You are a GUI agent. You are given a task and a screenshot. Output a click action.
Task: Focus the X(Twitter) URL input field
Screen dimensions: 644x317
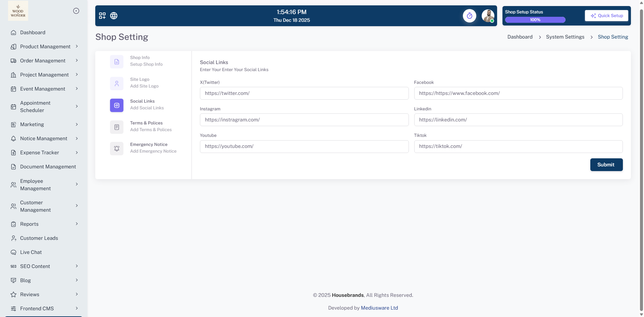[x=304, y=93]
